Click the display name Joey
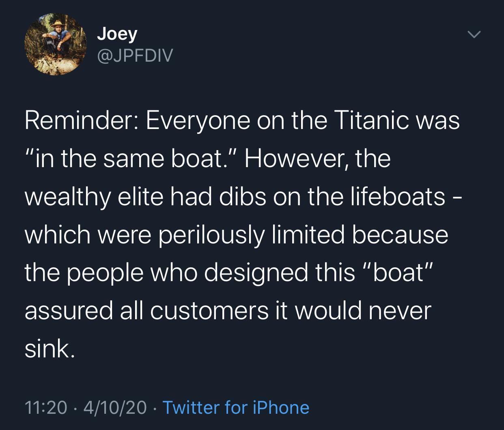This screenshot has width=504, height=430. click(117, 34)
